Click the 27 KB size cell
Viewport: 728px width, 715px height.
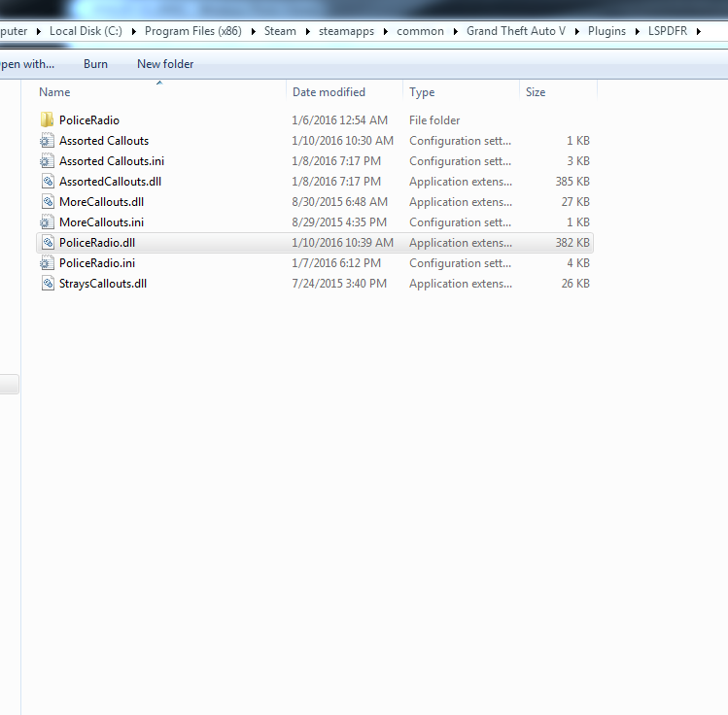[575, 202]
